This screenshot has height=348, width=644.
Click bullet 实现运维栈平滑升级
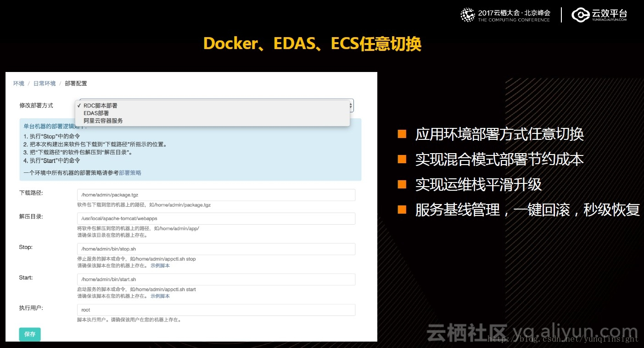tap(478, 185)
